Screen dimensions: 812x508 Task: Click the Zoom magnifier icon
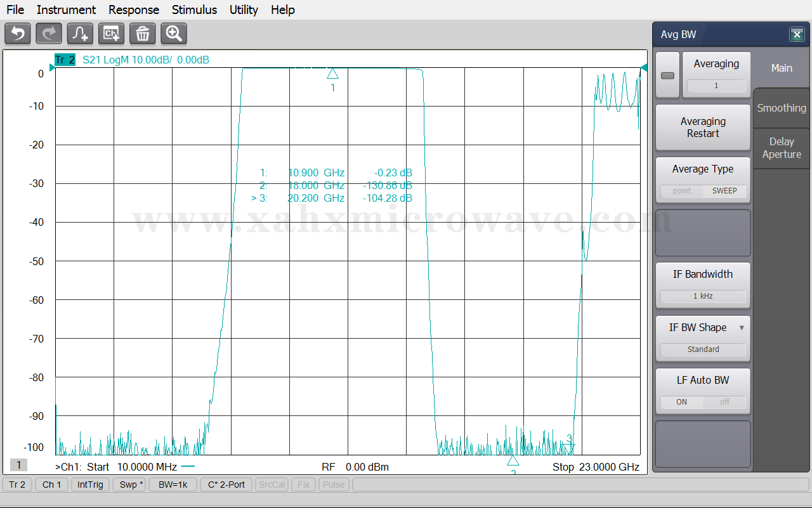click(x=174, y=34)
